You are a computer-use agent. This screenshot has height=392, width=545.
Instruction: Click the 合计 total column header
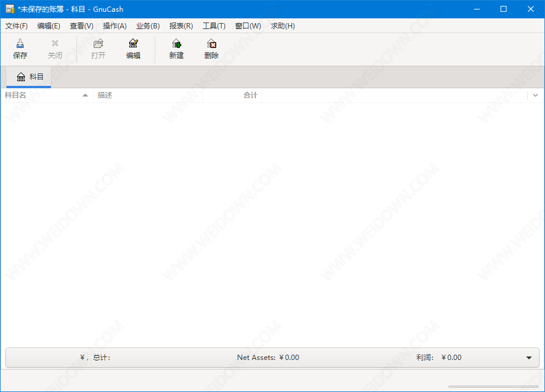pyautogui.click(x=232, y=95)
